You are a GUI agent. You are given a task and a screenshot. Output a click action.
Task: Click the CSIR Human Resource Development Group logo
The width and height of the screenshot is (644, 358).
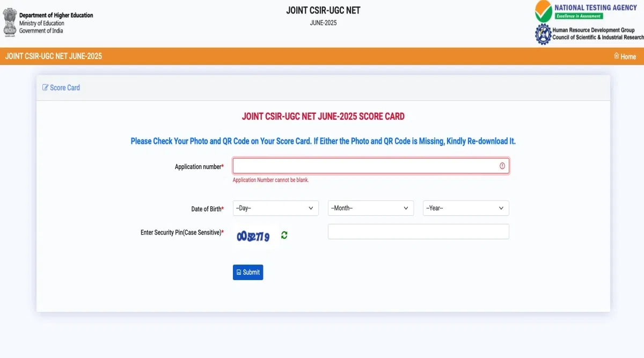pyautogui.click(x=589, y=34)
